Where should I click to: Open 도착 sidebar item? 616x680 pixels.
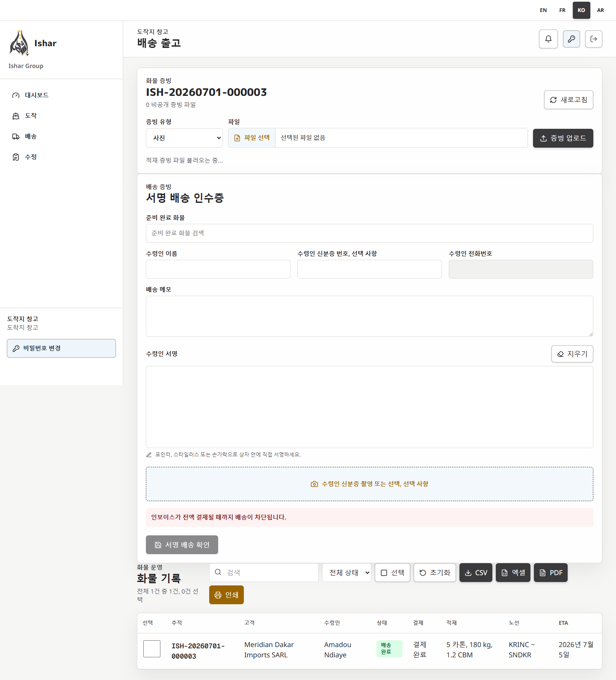[61, 116]
